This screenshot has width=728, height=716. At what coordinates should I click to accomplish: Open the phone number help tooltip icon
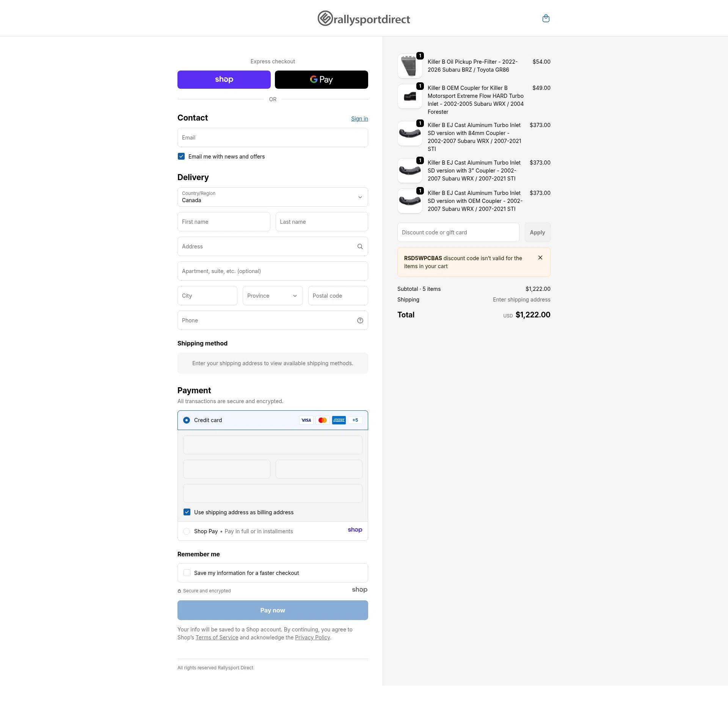pyautogui.click(x=359, y=320)
